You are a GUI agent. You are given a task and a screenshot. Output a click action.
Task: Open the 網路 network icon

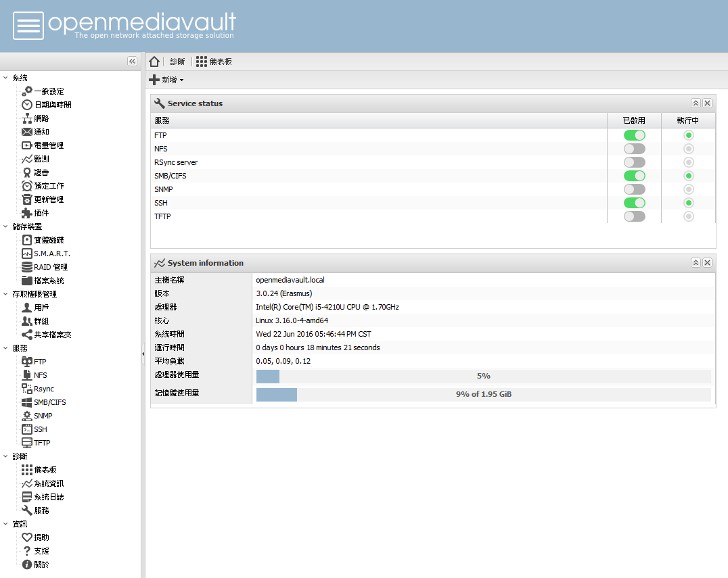tap(27, 118)
